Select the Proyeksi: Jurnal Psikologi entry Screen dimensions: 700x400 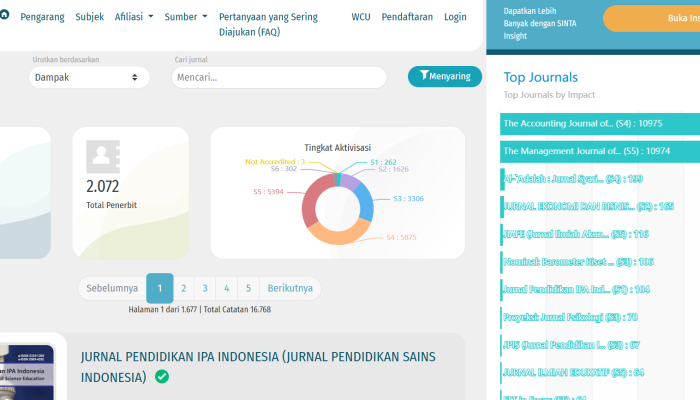[x=571, y=317]
